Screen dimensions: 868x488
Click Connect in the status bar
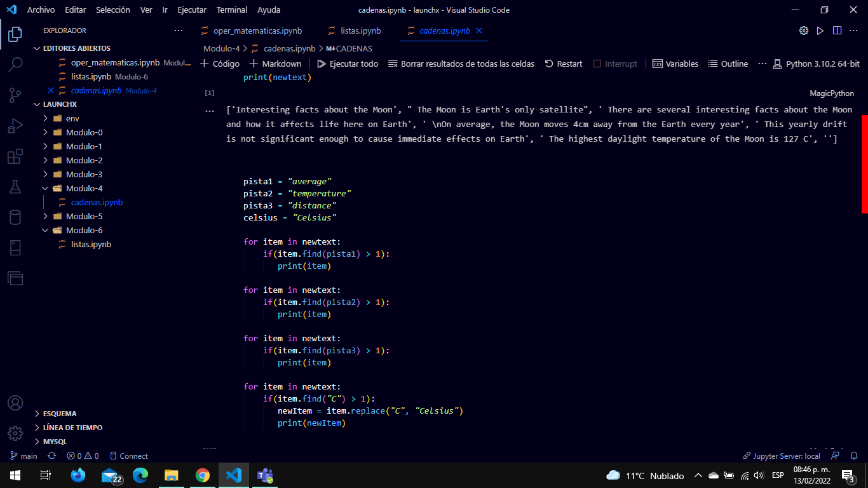128,456
